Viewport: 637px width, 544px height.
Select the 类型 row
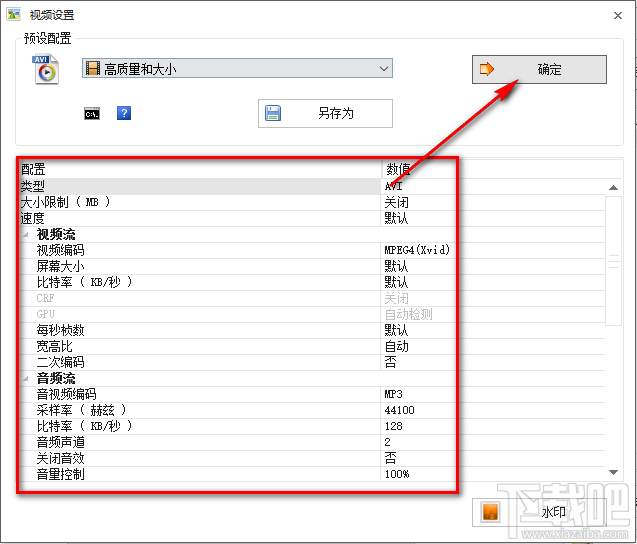(x=312, y=186)
